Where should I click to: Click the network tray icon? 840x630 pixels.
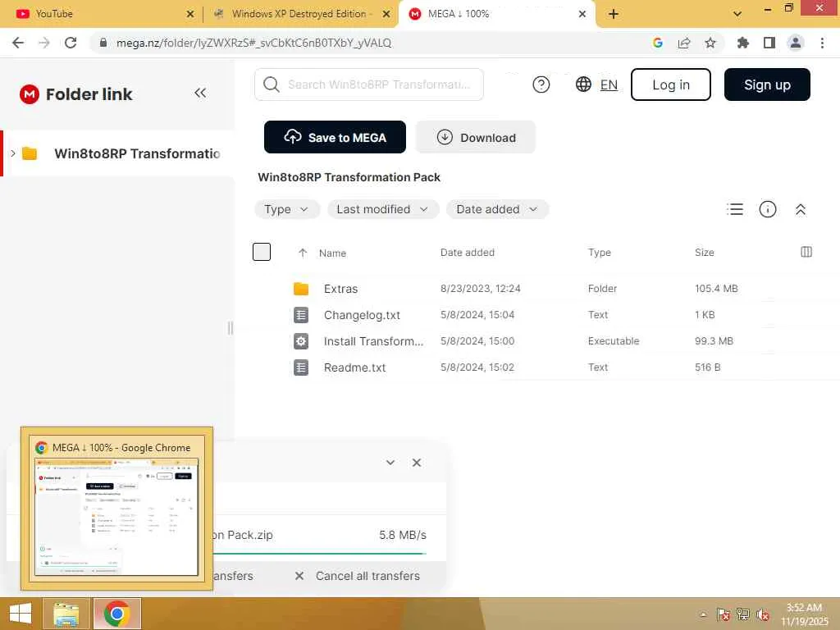pos(743,614)
